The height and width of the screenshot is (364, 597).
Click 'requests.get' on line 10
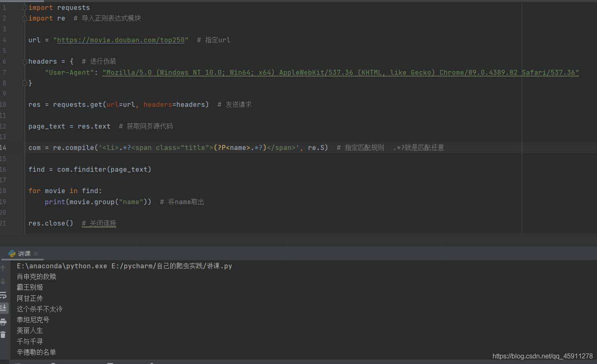click(78, 105)
